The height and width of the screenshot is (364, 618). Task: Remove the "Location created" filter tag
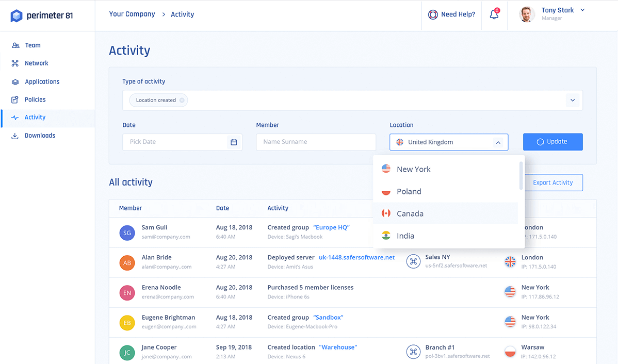(x=182, y=101)
